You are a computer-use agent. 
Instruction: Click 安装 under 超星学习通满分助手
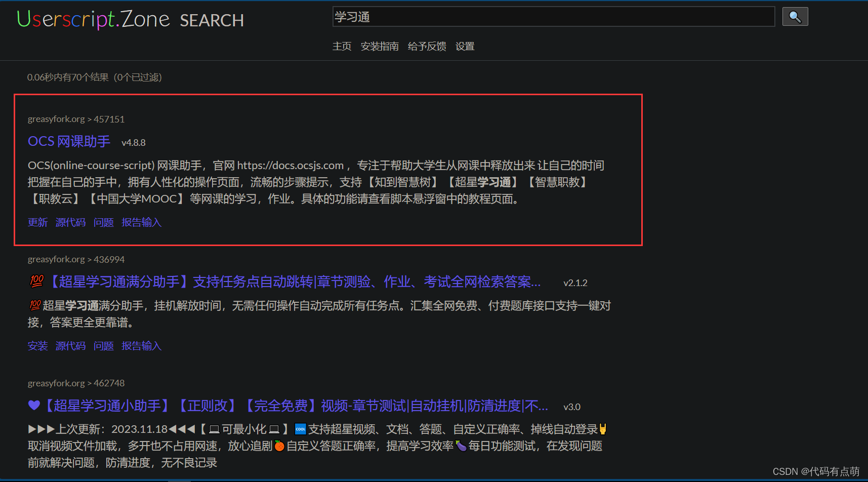coord(37,346)
